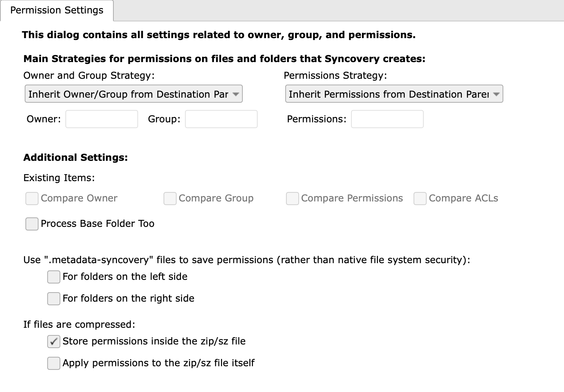Enable the Compare Group checkbox
Image resolution: width=564 pixels, height=392 pixels.
point(170,199)
